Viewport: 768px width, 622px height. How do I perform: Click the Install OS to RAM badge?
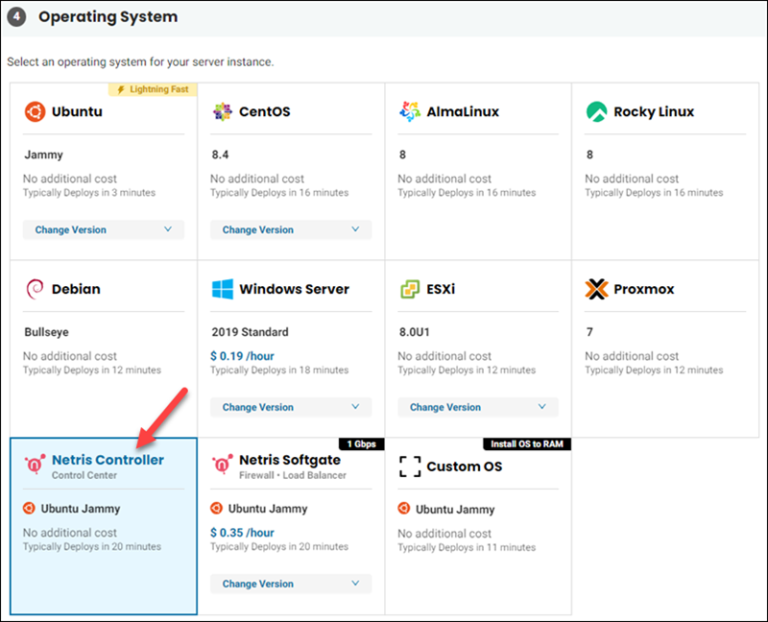point(527,443)
